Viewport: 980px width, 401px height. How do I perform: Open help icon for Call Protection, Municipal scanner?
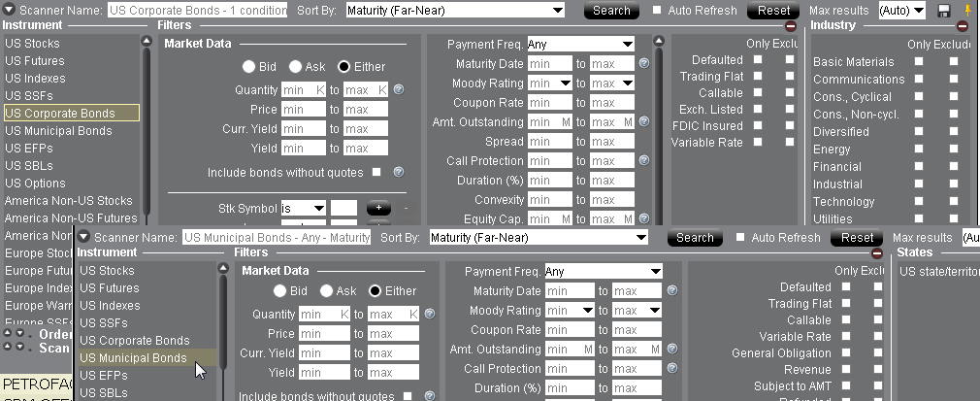click(672, 368)
